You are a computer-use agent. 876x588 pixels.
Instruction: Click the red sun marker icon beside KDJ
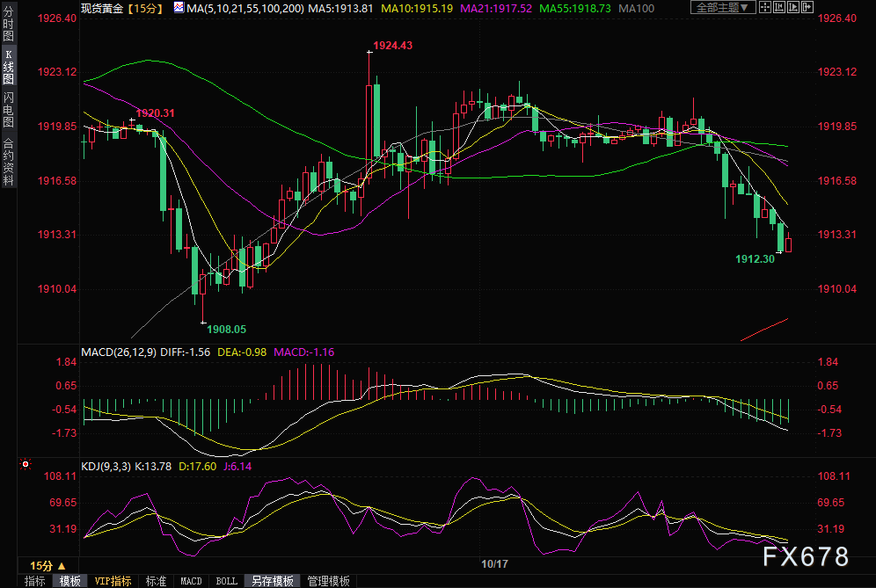coord(26,464)
